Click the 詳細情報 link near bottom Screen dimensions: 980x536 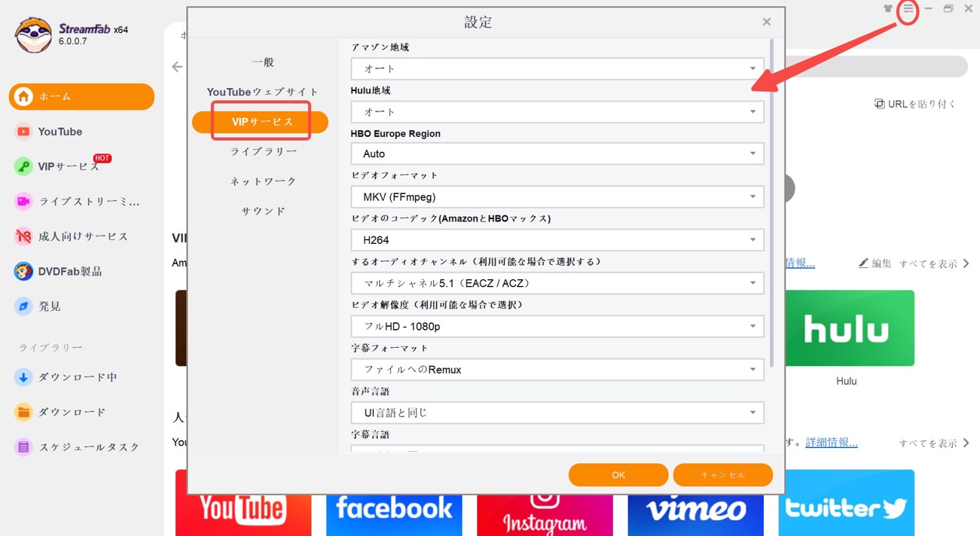[832, 443]
